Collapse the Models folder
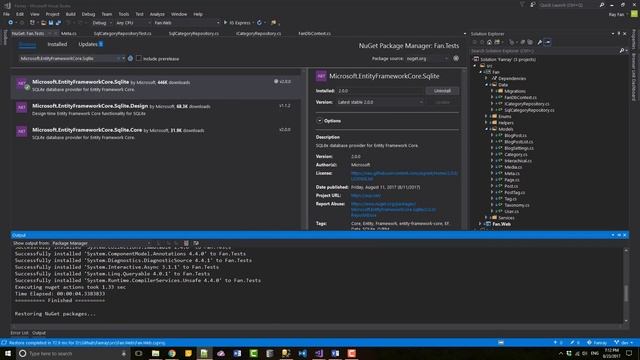The image size is (640, 360). 486,129
